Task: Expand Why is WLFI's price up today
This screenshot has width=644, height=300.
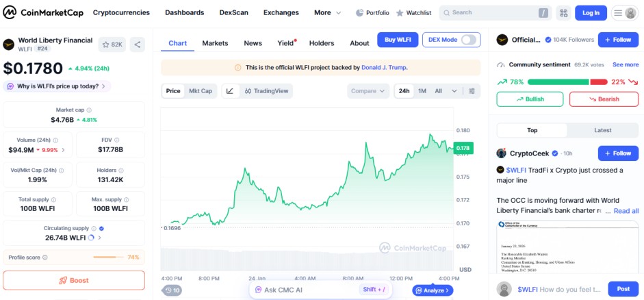Action: (x=57, y=86)
